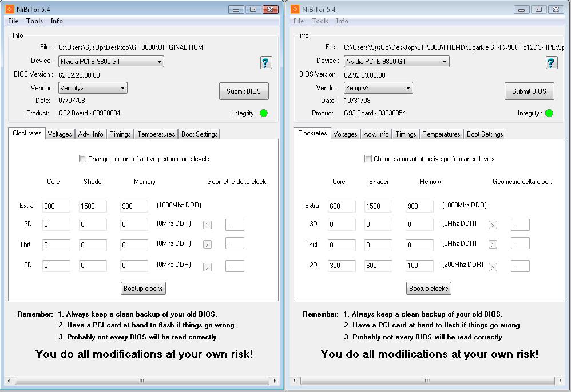The width and height of the screenshot is (571, 392).
Task: Click 3D row delta arrow button in left window
Action: point(207,225)
